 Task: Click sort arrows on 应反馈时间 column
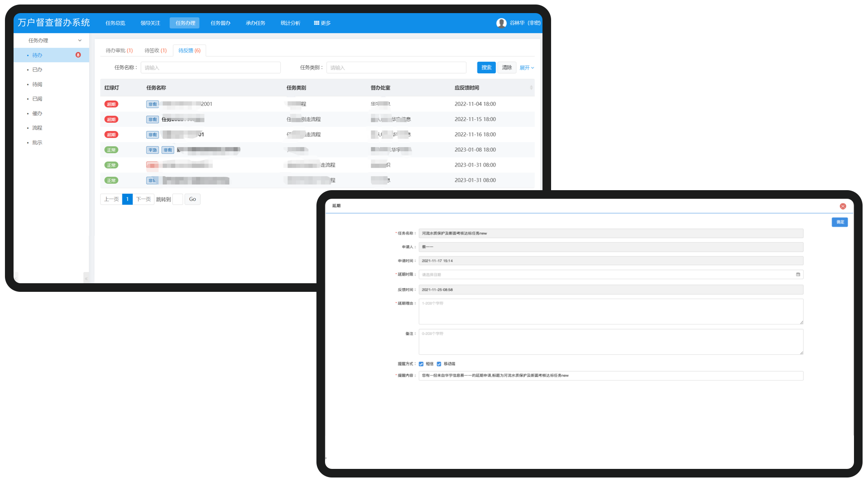531,88
